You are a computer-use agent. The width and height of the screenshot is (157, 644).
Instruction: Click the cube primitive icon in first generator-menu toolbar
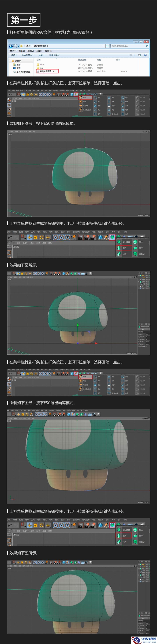[x=100, y=237]
